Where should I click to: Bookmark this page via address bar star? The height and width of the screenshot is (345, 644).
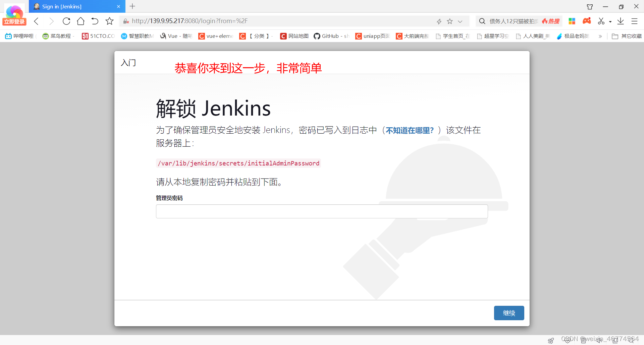tap(450, 21)
